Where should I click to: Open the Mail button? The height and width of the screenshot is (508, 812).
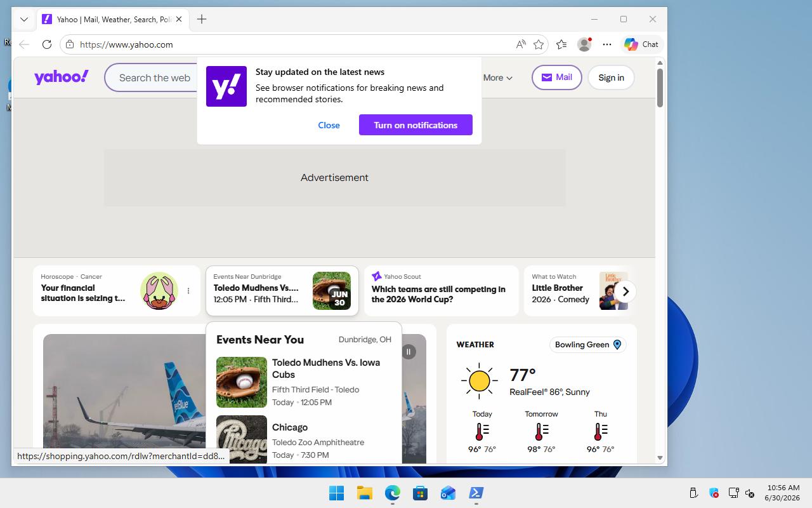pos(557,77)
